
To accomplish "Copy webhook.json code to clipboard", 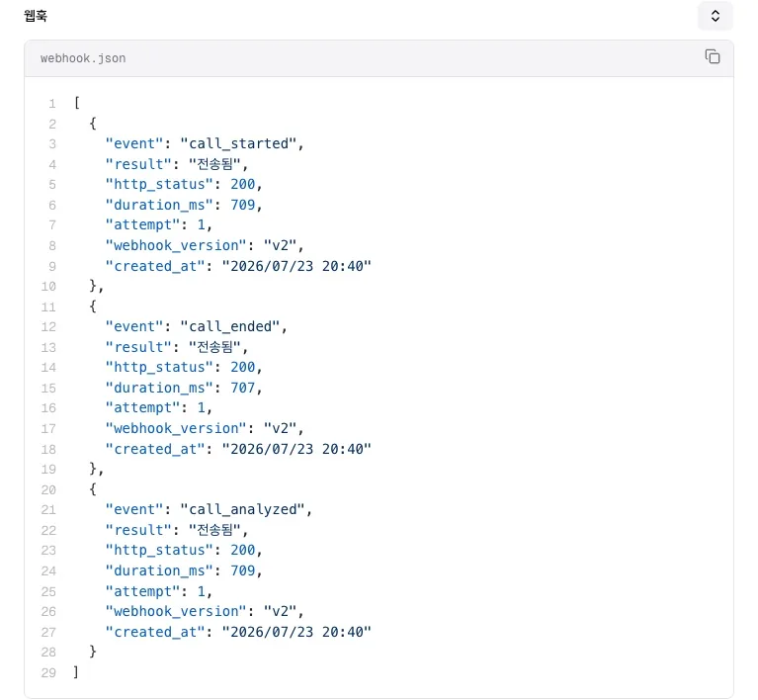I will coord(713,57).
